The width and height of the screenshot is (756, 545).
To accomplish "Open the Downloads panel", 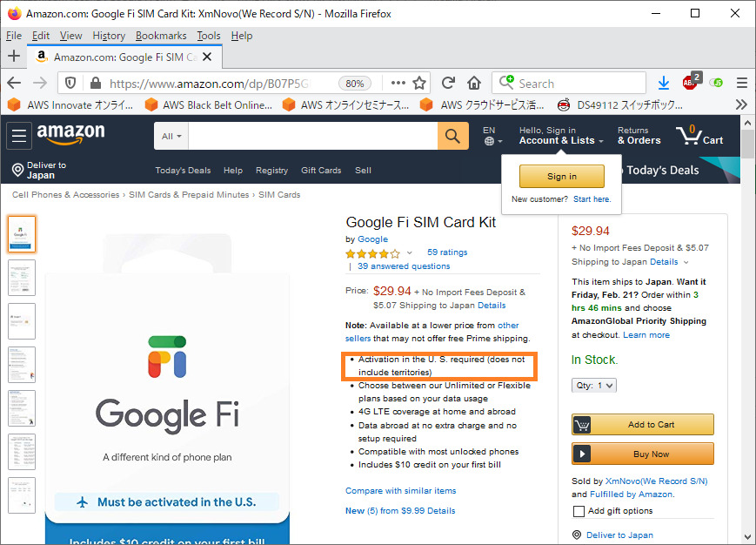I will [x=664, y=83].
